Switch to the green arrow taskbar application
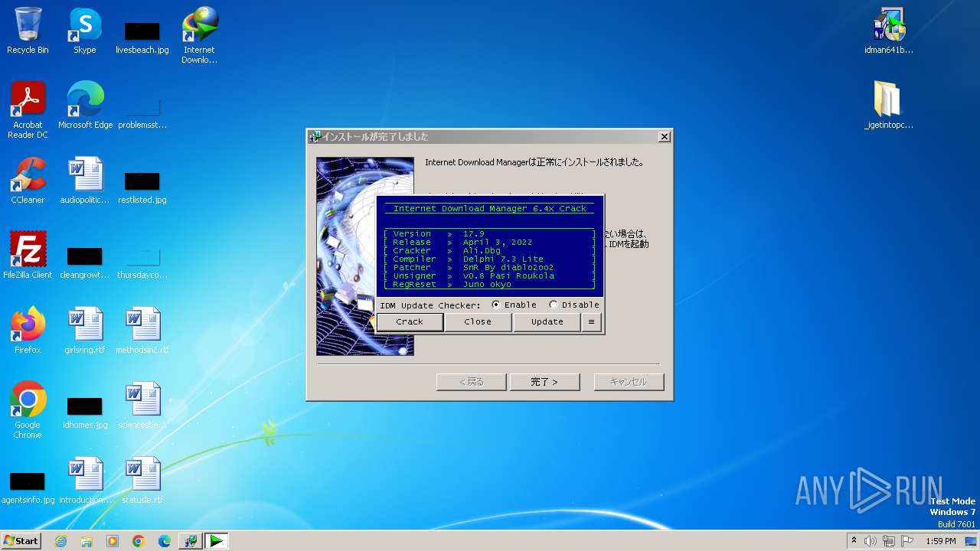This screenshot has height=551, width=980. point(217,541)
